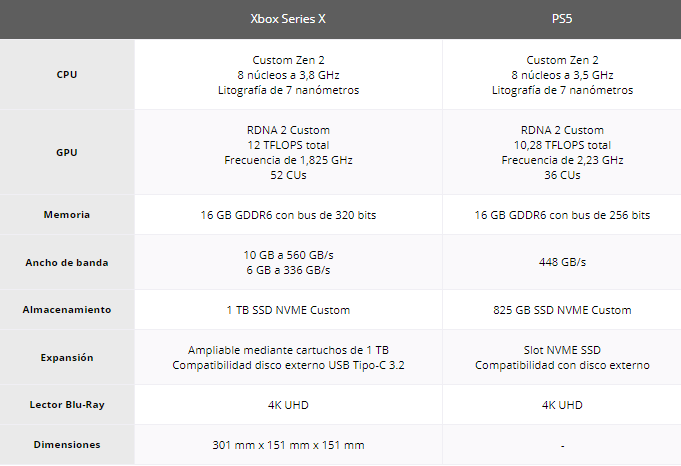Click 'Slot NVME SSD' text
The image size is (681, 466).
coord(562,350)
